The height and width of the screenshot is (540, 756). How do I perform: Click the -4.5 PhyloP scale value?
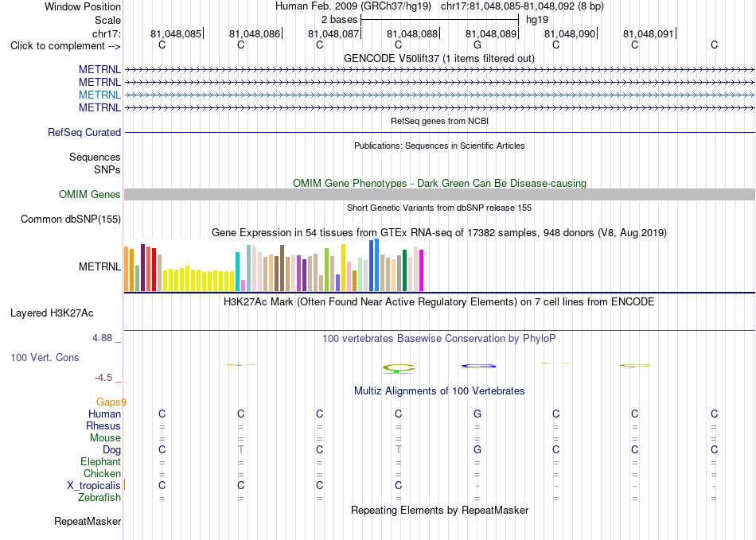click(x=103, y=378)
